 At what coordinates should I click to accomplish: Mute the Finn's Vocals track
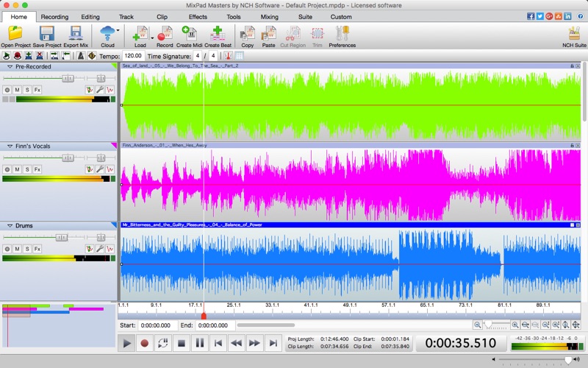click(17, 170)
